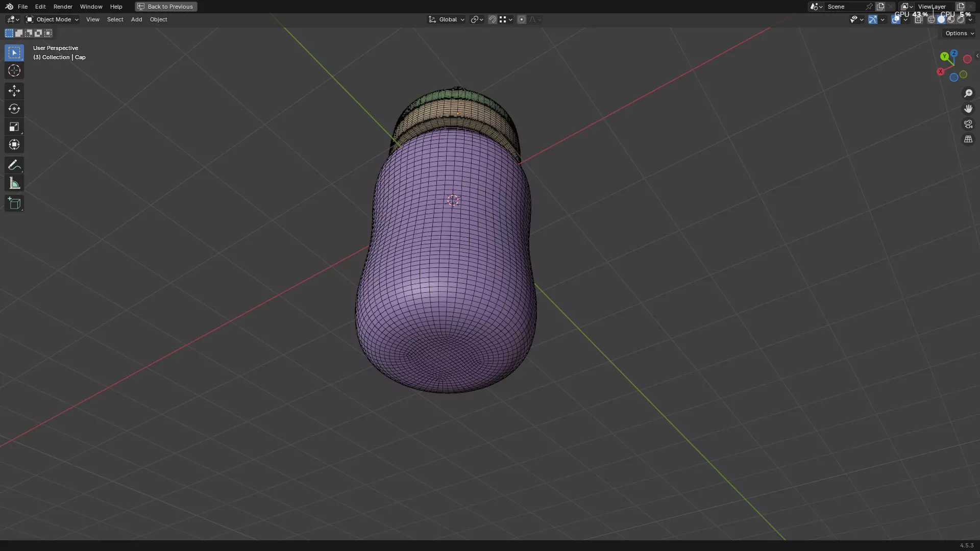Select the Set New Selection mode icon
This screenshot has height=551, width=980.
tap(9, 33)
